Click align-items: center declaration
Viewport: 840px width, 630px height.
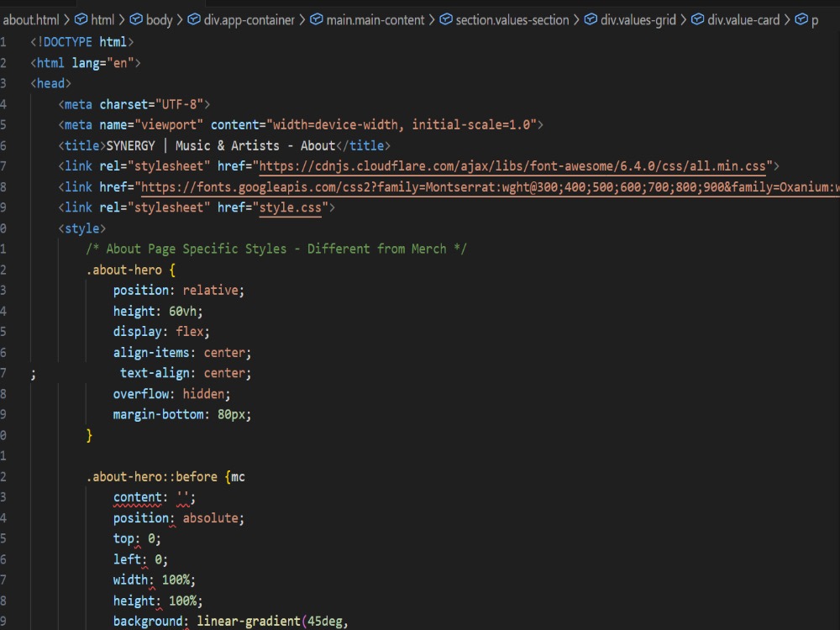pos(182,353)
